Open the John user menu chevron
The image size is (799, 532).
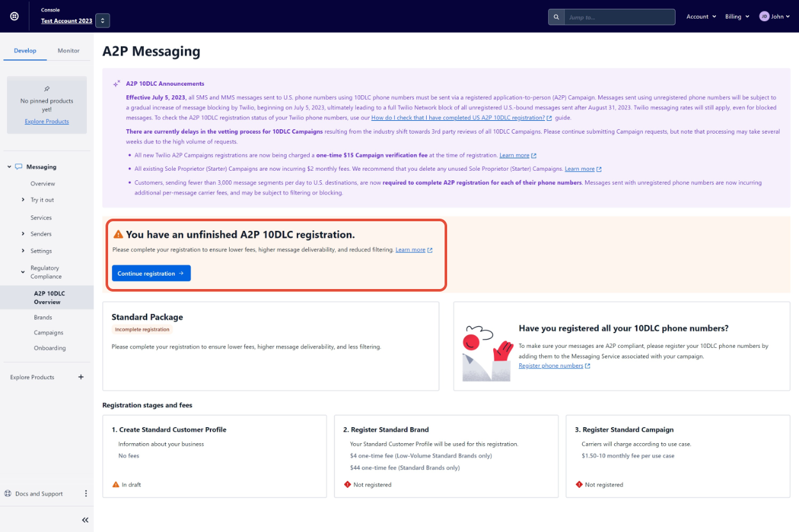787,17
